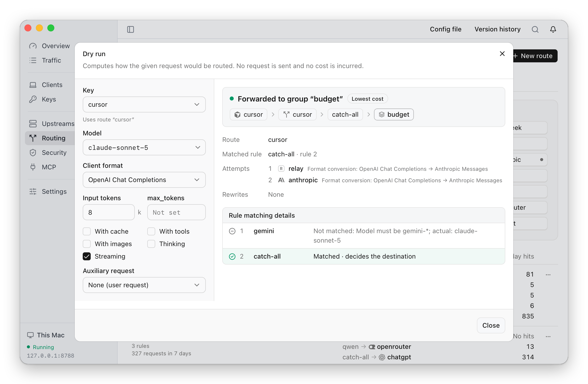Click the chatgpt icon in catch-all row
The image size is (588, 384).
tap(382, 357)
